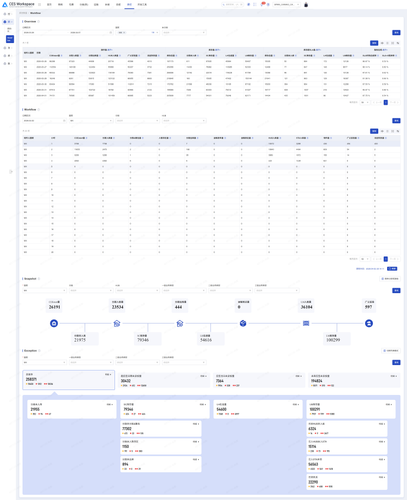407x500 pixels.
Task: Expand dropdown on the 21955 exception card
Action: pyautogui.click(x=110, y=404)
